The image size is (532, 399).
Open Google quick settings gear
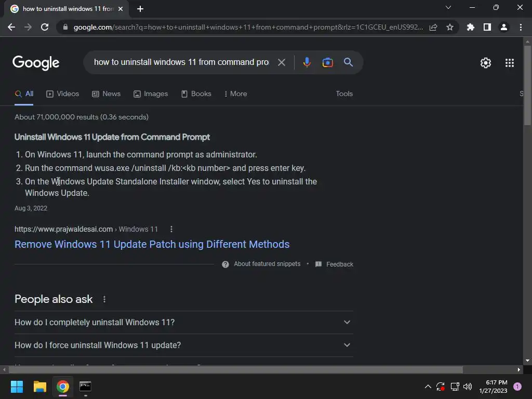(x=486, y=63)
